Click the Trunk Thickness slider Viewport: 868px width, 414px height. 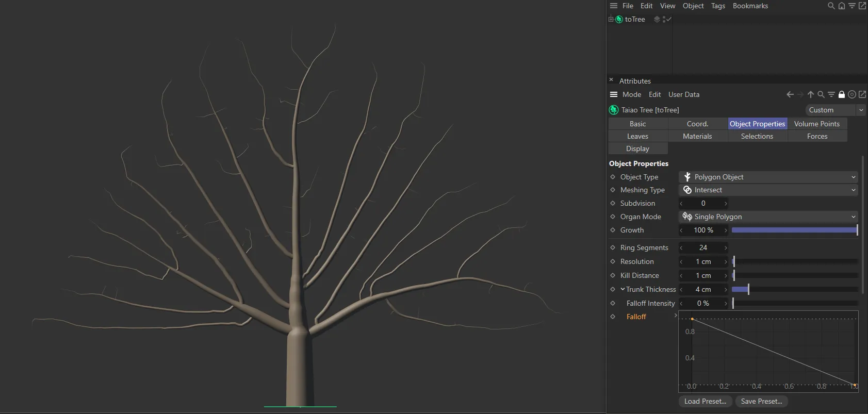794,289
